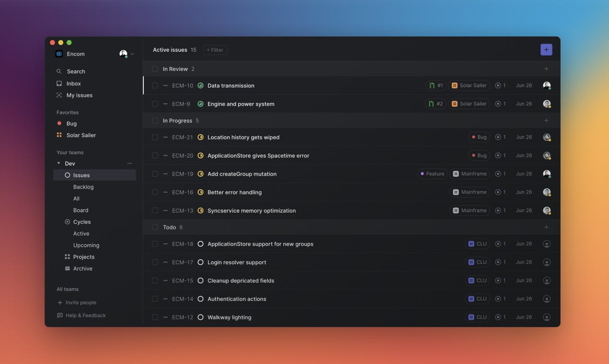Collapse the Dev team tree
The image size is (609, 364).
(59, 164)
